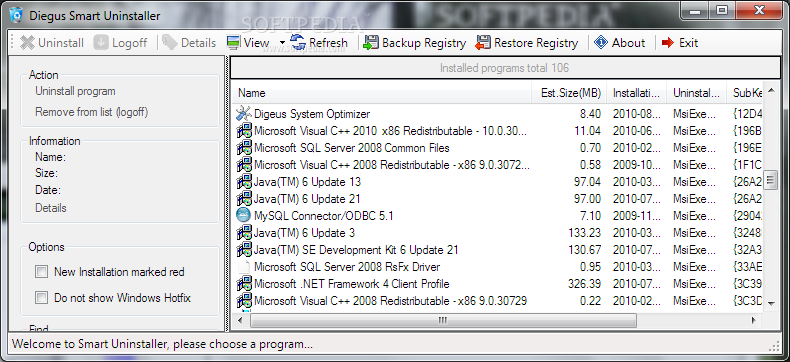Click the vertical scrollbar thumb in program list
This screenshot has height=362, width=790.
click(x=770, y=179)
